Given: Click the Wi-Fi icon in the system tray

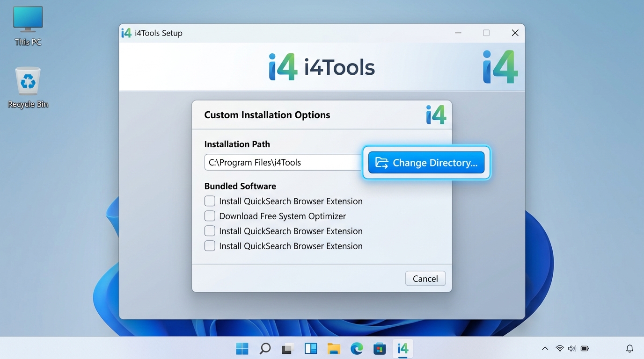Looking at the screenshot, I should (x=559, y=349).
